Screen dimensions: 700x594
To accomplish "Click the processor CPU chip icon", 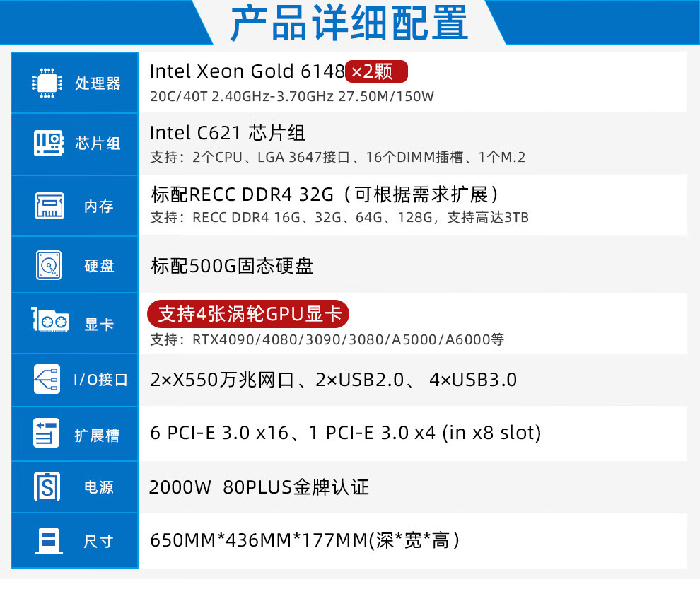I will coord(47,83).
